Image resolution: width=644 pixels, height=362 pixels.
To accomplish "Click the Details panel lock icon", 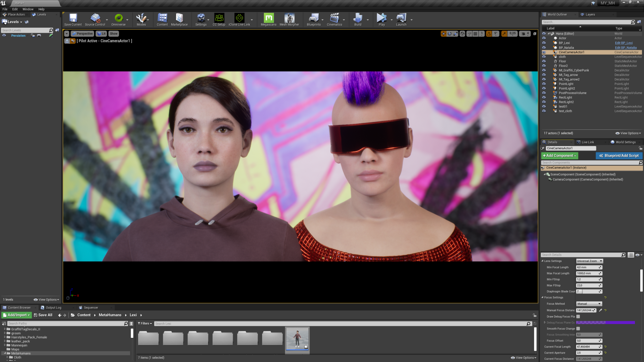I will [640, 148].
